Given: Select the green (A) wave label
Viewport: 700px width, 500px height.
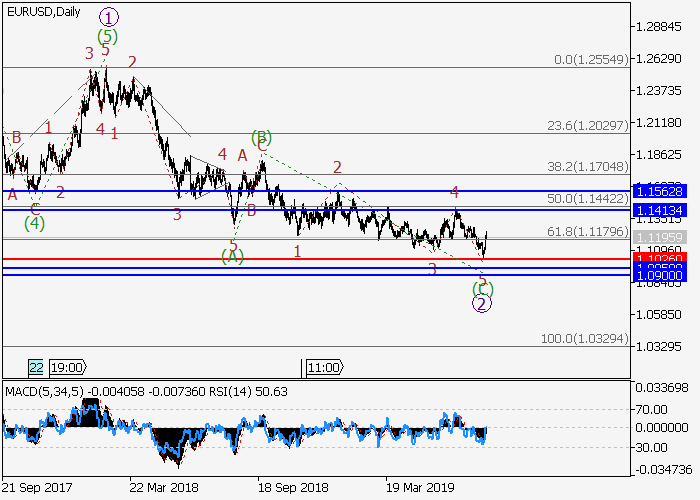Looking at the screenshot, I should [x=233, y=257].
